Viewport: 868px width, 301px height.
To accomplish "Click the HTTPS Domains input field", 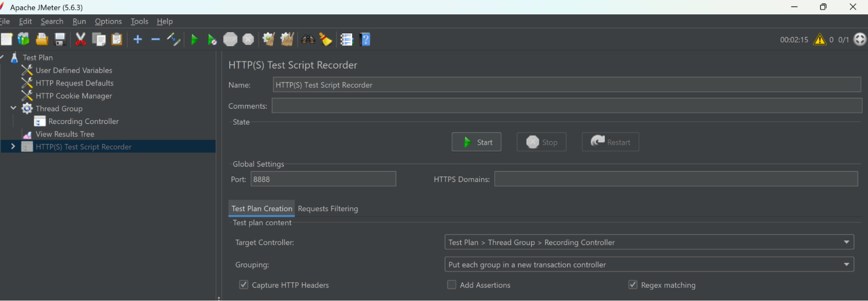I will point(676,179).
